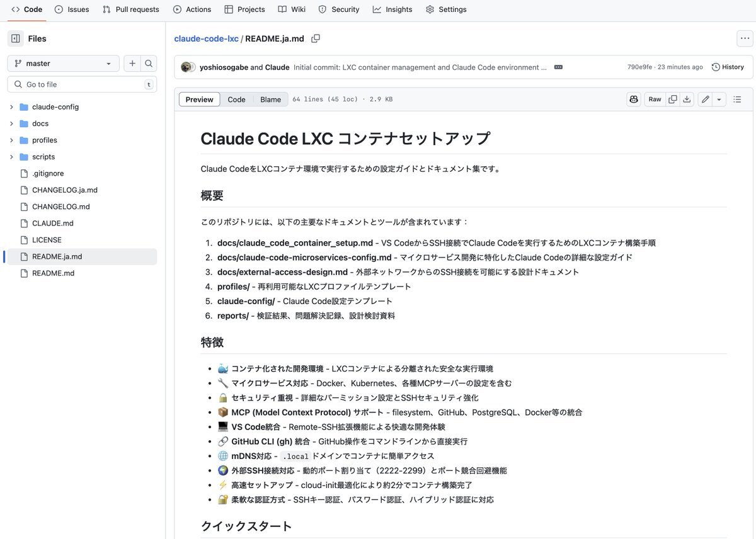Copy file path icon next to README.ja.md
The width and height of the screenshot is (756, 539).
point(316,38)
